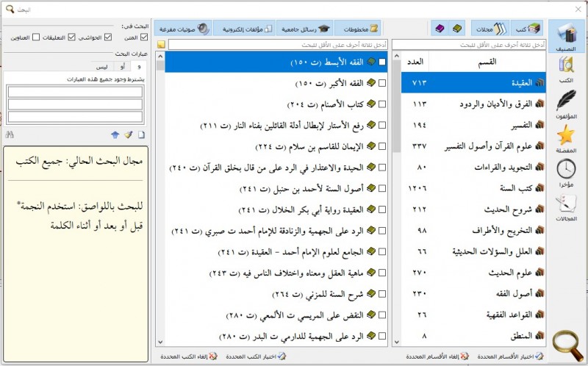Screen dimensions: 588x366
Task: Click the second search phrase input box
Action: click(x=75, y=104)
